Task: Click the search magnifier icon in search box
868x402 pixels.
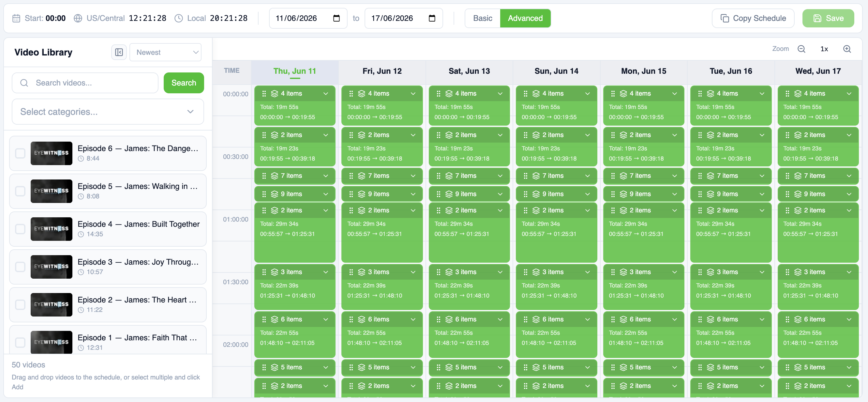Action: (x=24, y=83)
